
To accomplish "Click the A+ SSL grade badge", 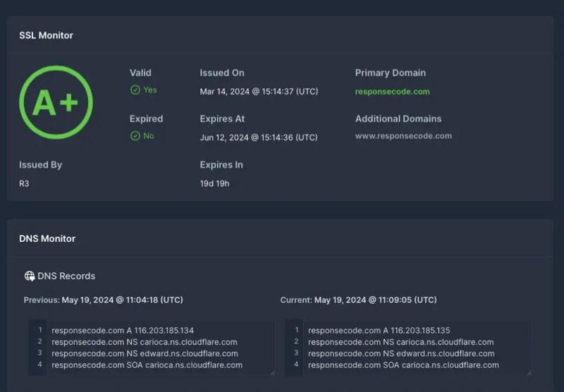I will coord(56,103).
